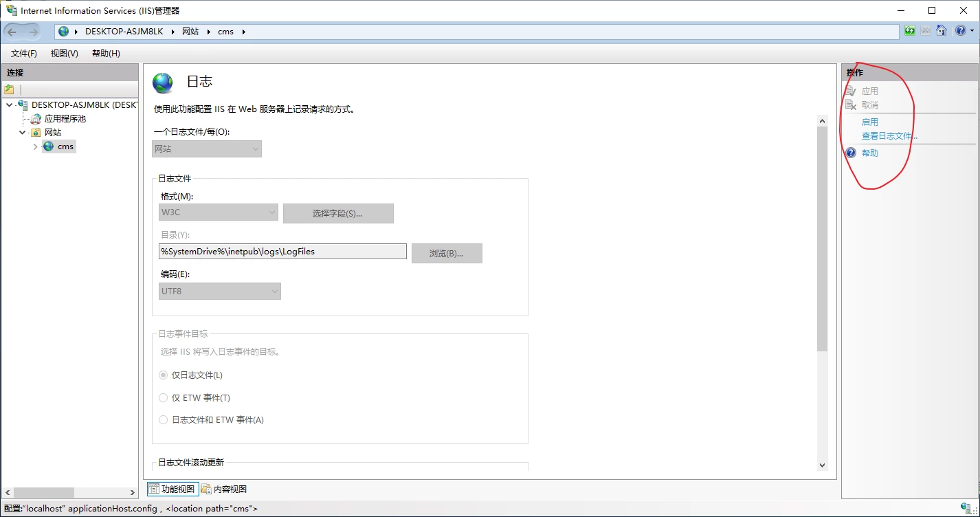
Task: Switch to 功能视图 tab
Action: (173, 489)
